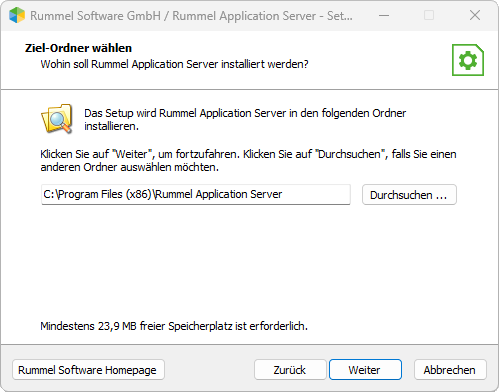Open the Rummel Software Homepage link button
This screenshot has height=392, width=499.
coord(88,370)
